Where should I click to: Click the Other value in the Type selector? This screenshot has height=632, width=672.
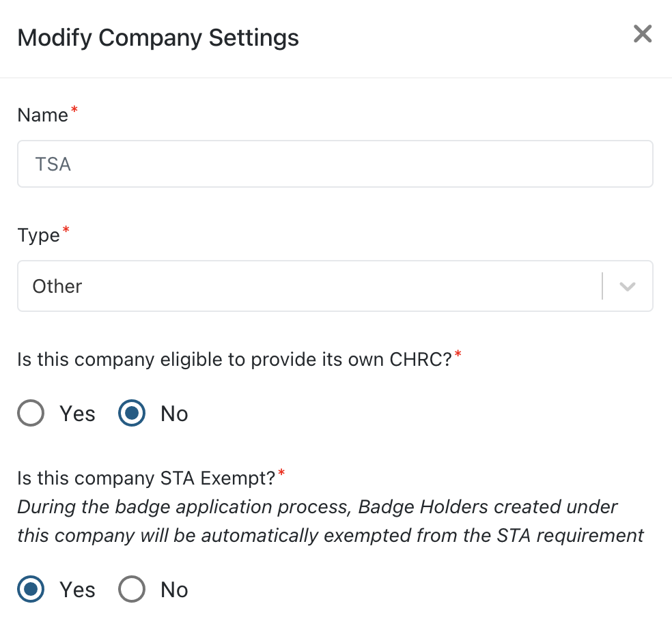pyautogui.click(x=57, y=286)
